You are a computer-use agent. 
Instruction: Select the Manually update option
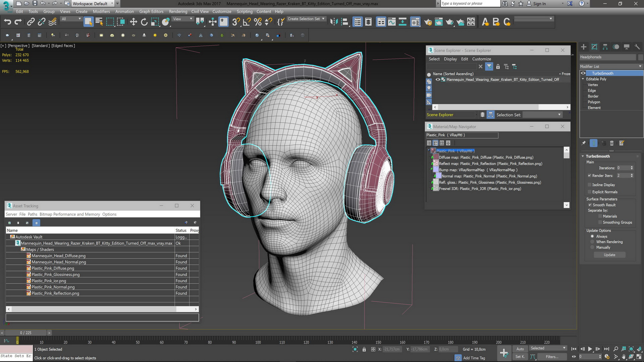(592, 247)
